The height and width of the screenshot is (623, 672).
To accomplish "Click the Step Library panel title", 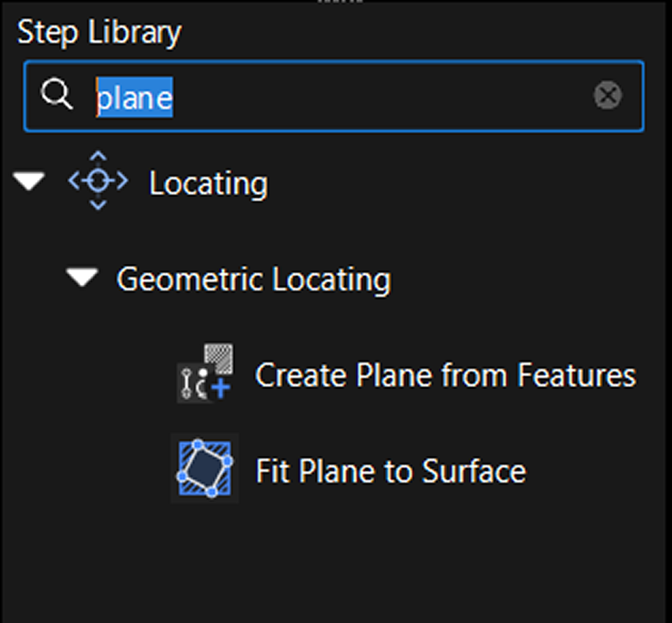I will point(99,33).
